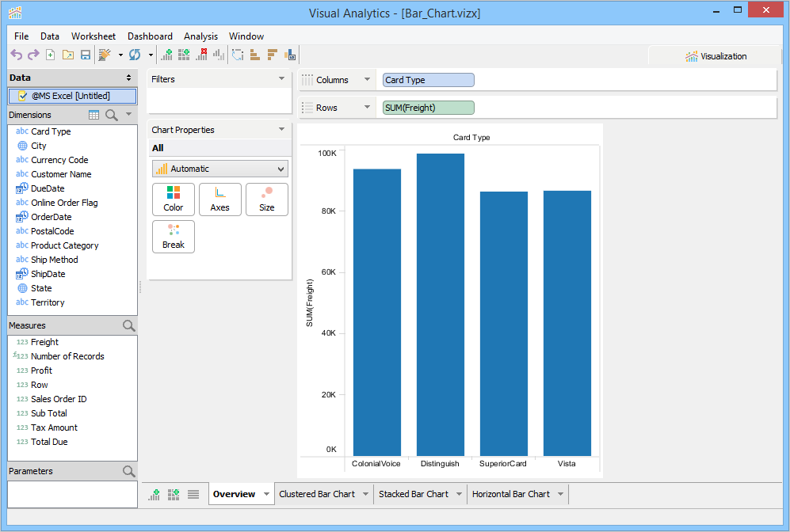
Task: Select the Distinguish bar in the chart
Action: (440, 305)
